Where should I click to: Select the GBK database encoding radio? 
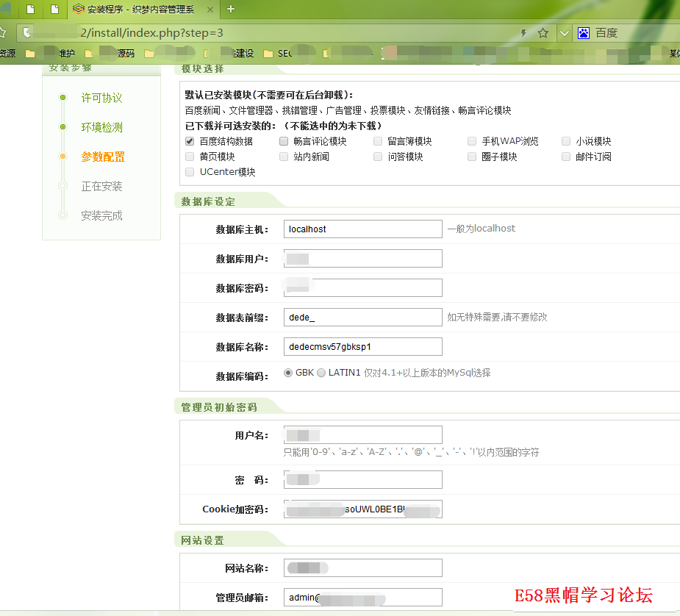click(288, 373)
